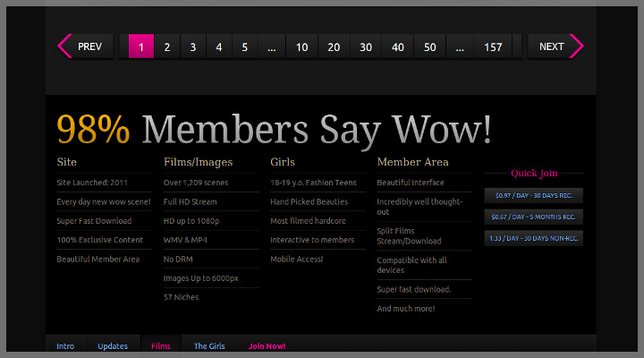This screenshot has height=358, width=644.
Task: Click 'Hand Picked Beauties' text
Action: pos(309,201)
